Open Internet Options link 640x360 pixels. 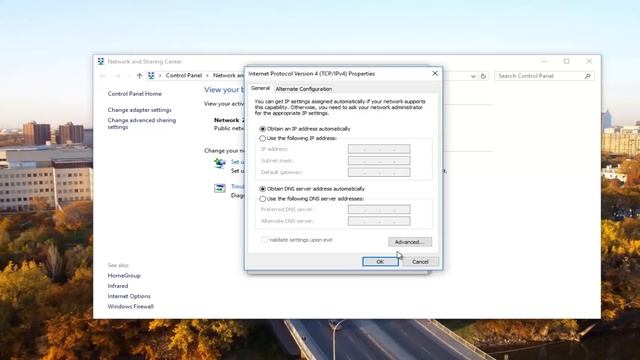129,296
